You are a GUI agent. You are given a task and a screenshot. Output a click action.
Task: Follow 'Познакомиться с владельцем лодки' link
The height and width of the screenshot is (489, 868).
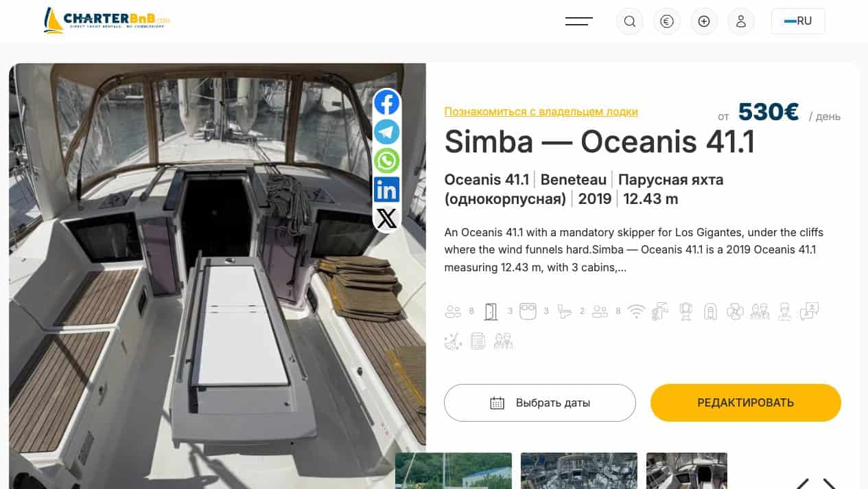pyautogui.click(x=541, y=111)
